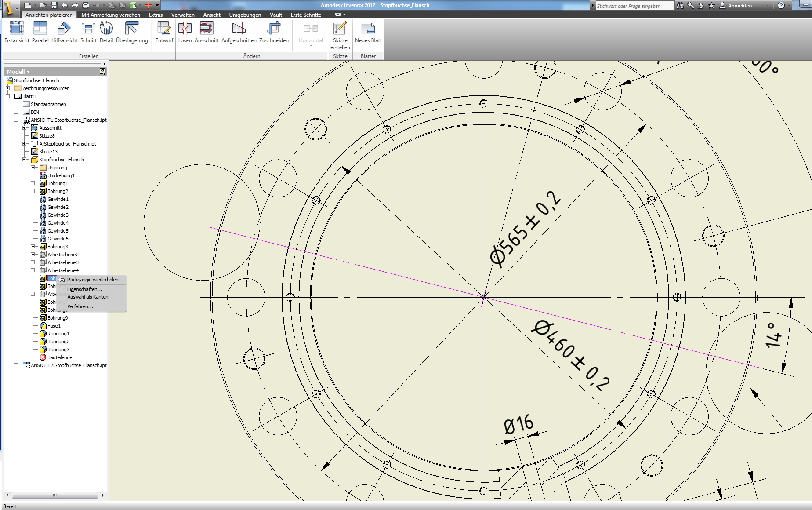Expand the Arbeitsebene2 tree node
This screenshot has width=812, height=510.
[x=33, y=255]
